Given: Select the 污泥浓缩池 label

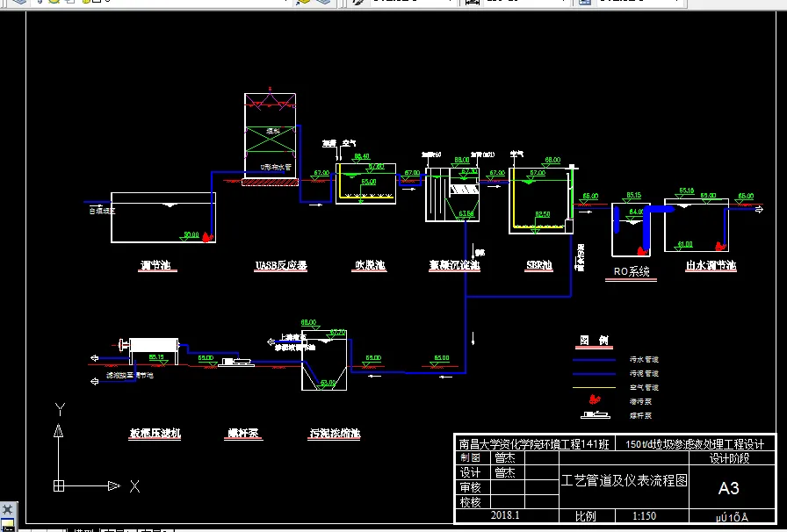Looking at the screenshot, I should pos(335,433).
